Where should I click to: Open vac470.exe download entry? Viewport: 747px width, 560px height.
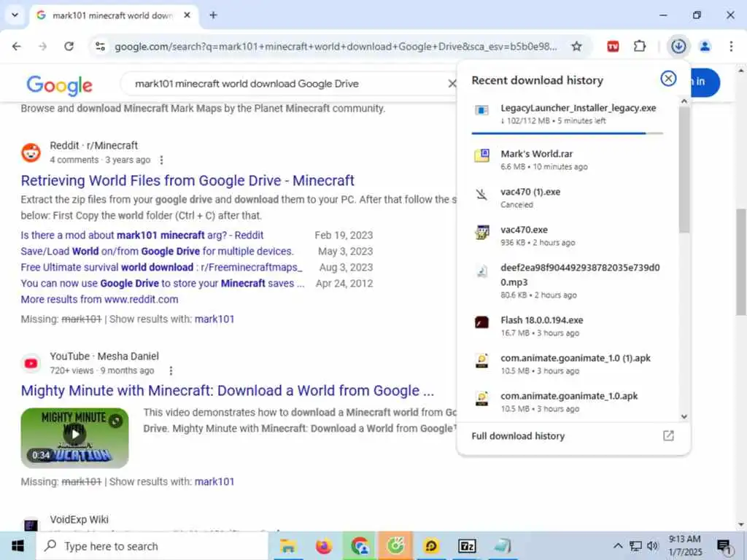tap(568, 236)
